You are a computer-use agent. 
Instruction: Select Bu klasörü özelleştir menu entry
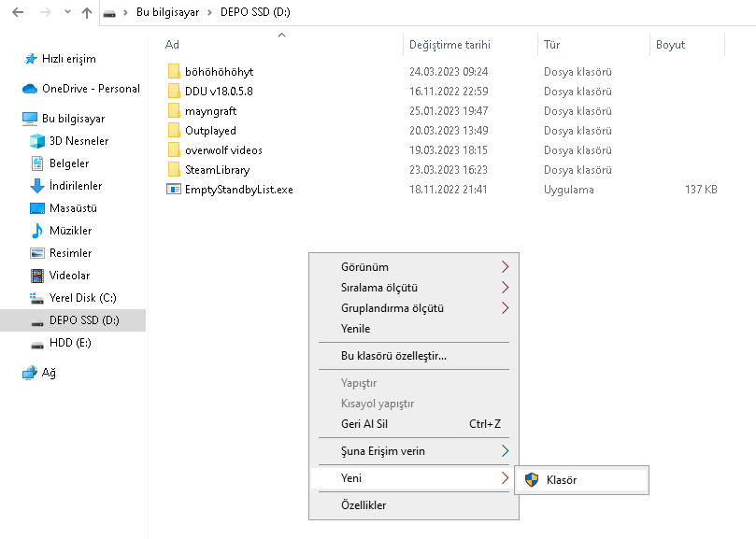coord(393,356)
